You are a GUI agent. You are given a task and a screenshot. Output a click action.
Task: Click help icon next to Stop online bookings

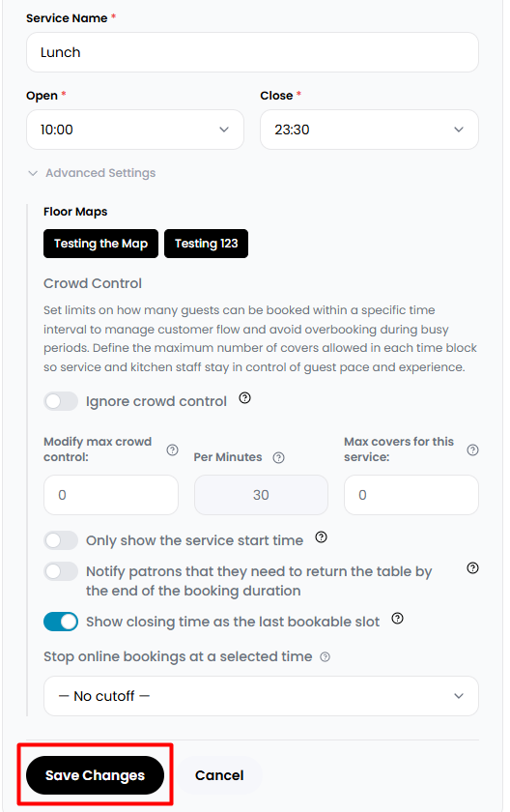pos(325,657)
